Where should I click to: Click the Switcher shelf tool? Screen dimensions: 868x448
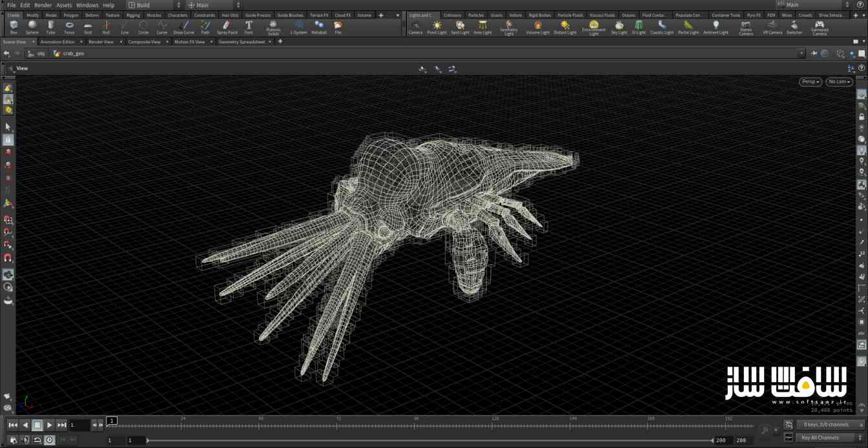(x=795, y=26)
